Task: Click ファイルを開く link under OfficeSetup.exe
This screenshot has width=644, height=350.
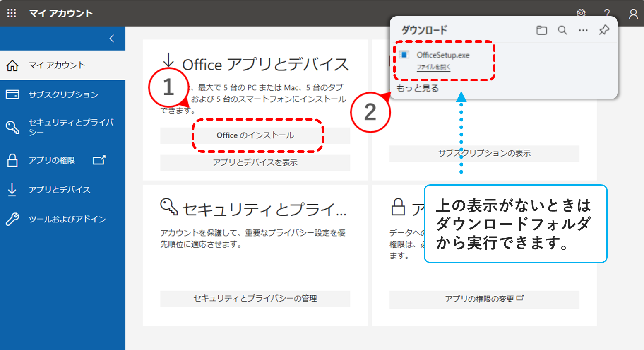Action: pyautogui.click(x=433, y=67)
